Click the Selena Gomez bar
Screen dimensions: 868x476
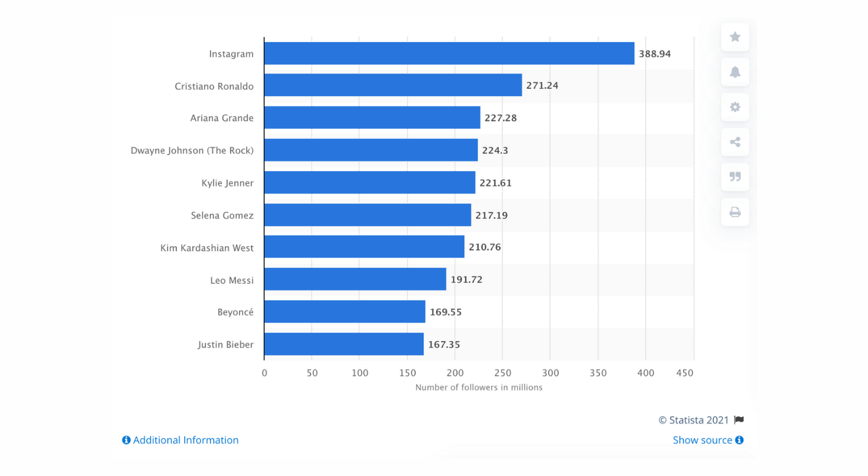pos(368,215)
